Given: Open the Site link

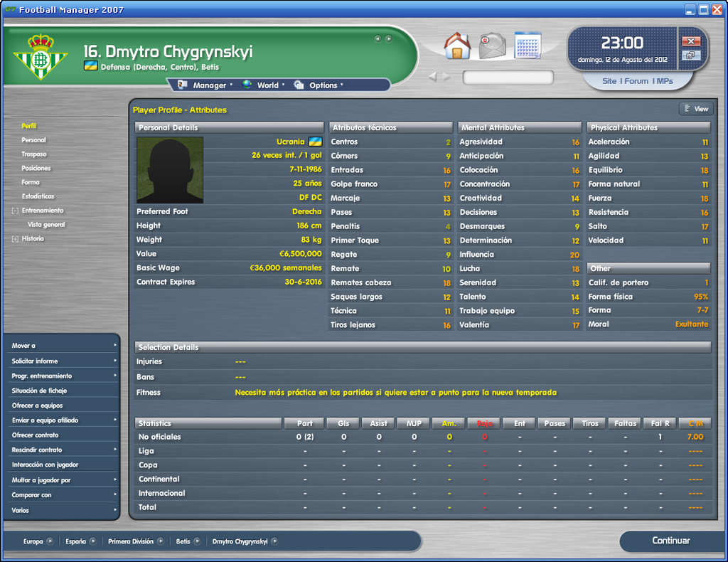Looking at the screenshot, I should point(609,81).
